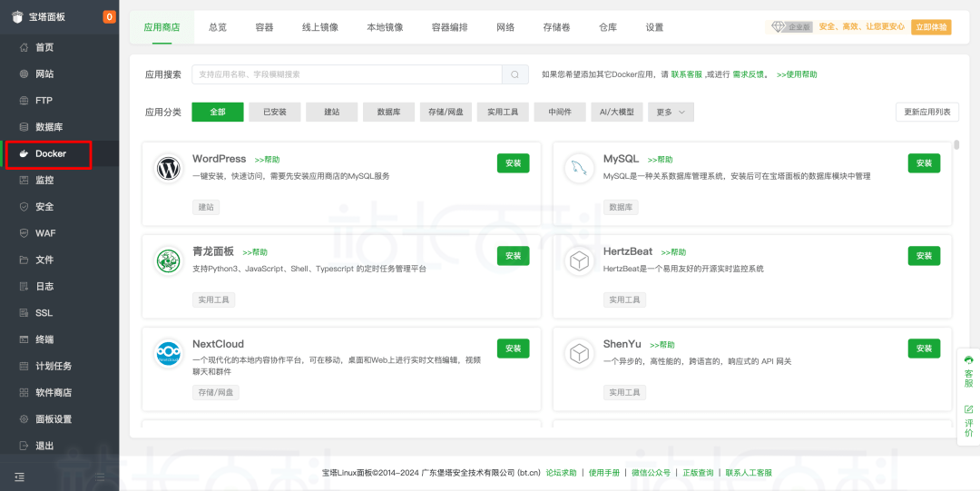The height and width of the screenshot is (491, 980).
Task: Switch to the 容器 tab
Action: [x=264, y=27]
